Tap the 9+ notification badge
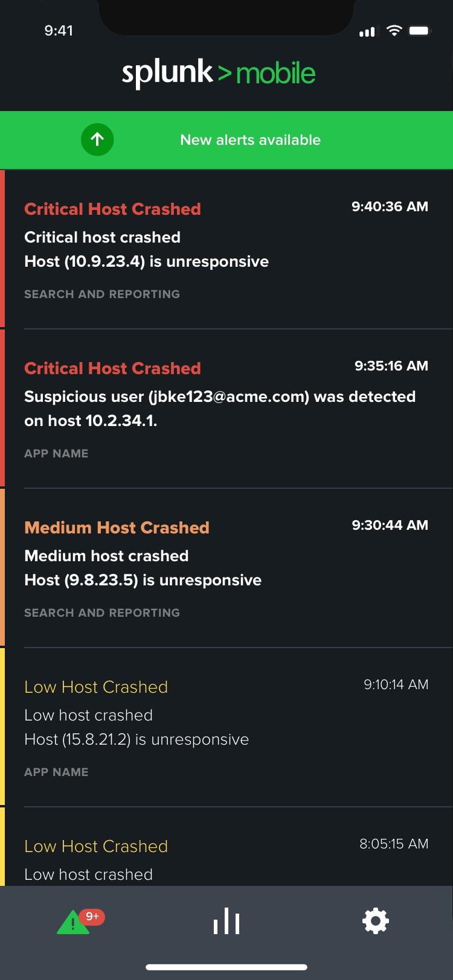This screenshot has height=980, width=453. (x=92, y=917)
